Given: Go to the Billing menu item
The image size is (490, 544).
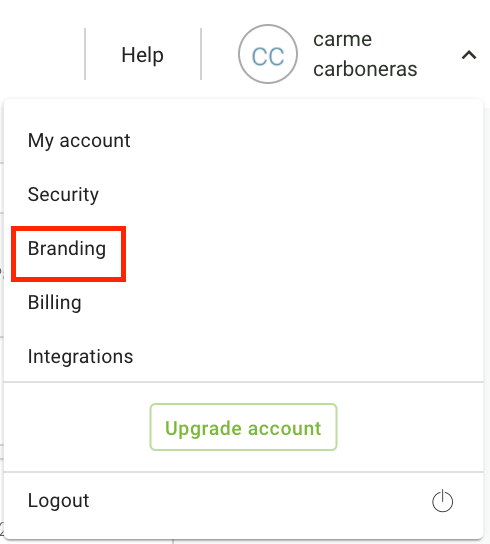Looking at the screenshot, I should 55,303.
